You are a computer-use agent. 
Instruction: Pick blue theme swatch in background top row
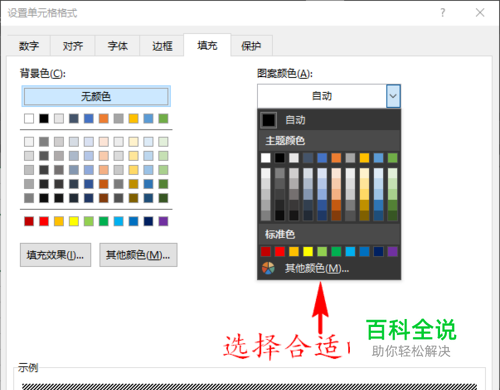pos(89,118)
